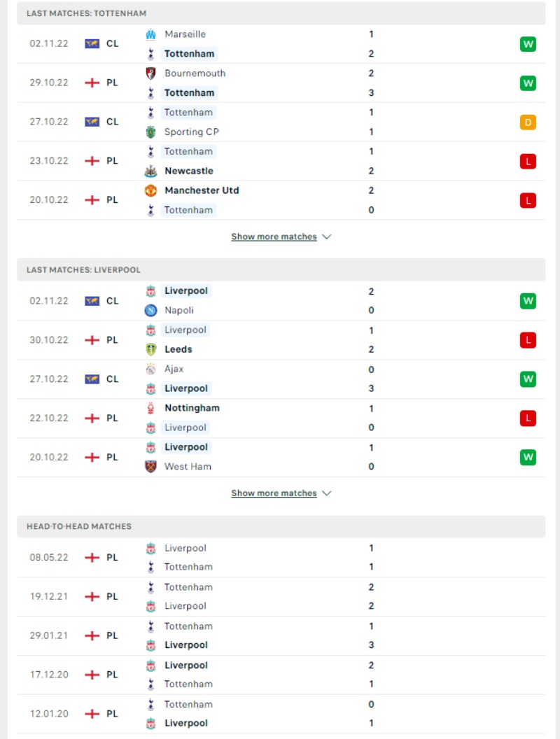This screenshot has height=739, width=560.
Task: Click the D badge for Sporting CP match
Action: [x=528, y=122]
